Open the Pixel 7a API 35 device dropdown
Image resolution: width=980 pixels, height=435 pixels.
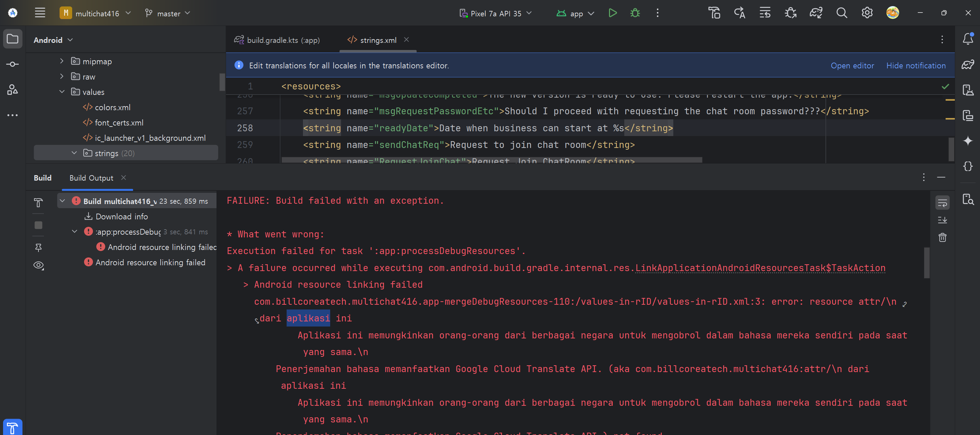496,13
